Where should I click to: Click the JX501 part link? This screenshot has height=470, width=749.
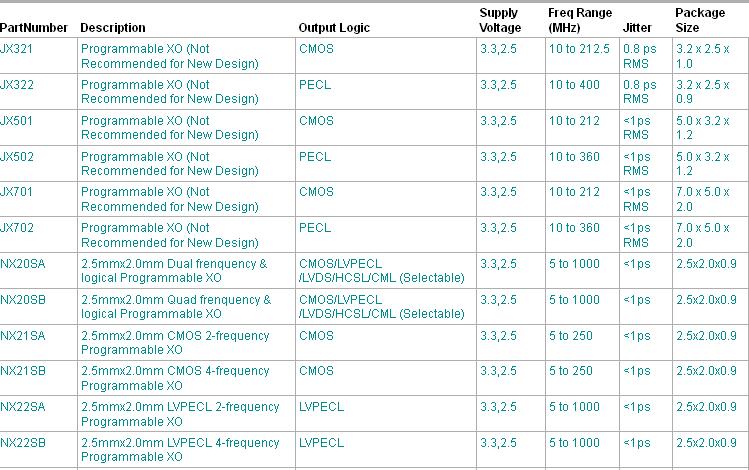pos(17,120)
